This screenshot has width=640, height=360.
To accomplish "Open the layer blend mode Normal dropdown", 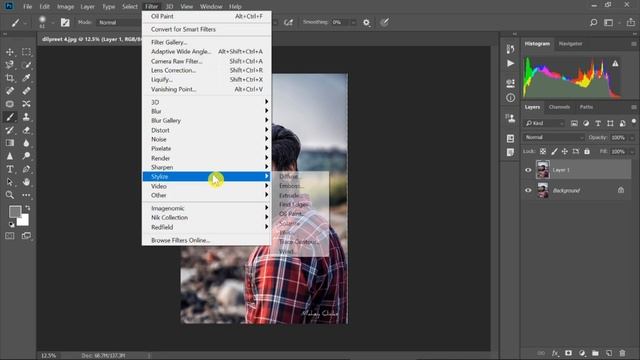I will (554, 138).
